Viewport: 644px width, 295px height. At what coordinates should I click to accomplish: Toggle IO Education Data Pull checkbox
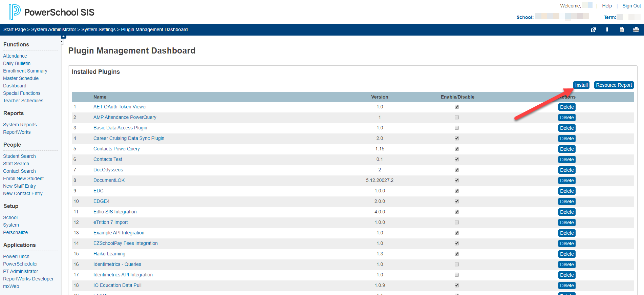(457, 285)
